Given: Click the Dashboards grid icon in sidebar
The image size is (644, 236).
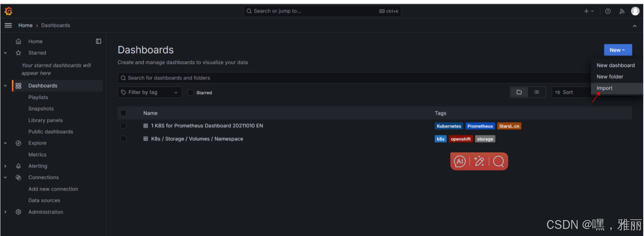Looking at the screenshot, I should click(19, 86).
